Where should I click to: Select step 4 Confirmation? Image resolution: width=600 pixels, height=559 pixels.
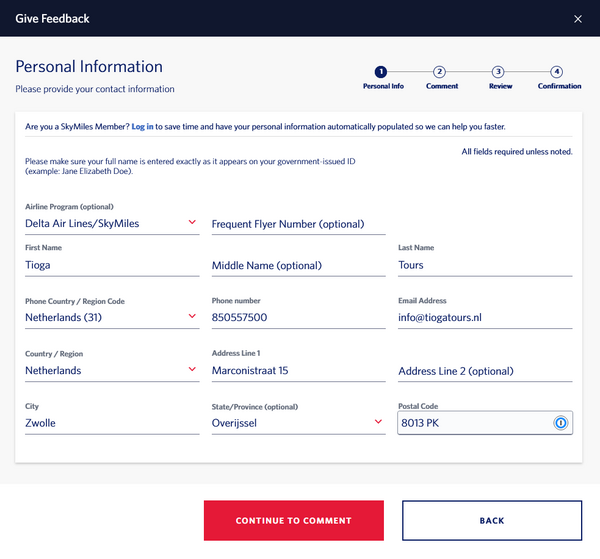(x=558, y=72)
